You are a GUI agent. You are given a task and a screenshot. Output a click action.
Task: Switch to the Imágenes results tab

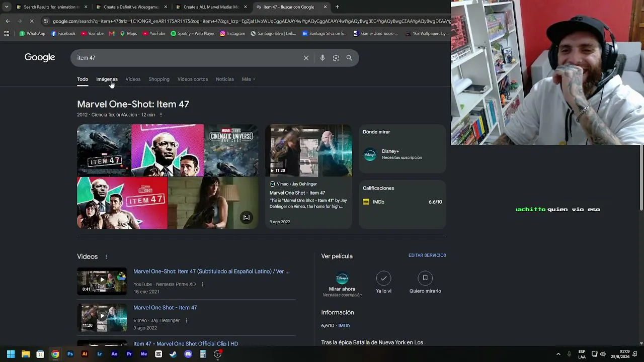click(107, 79)
